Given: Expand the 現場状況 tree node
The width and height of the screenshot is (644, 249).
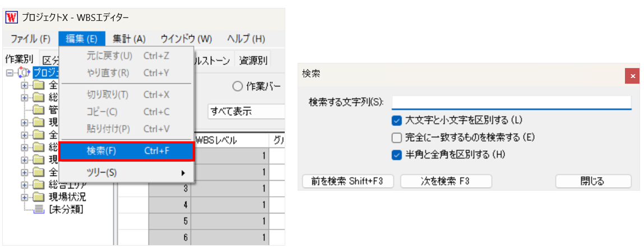Looking at the screenshot, I should [x=25, y=197].
